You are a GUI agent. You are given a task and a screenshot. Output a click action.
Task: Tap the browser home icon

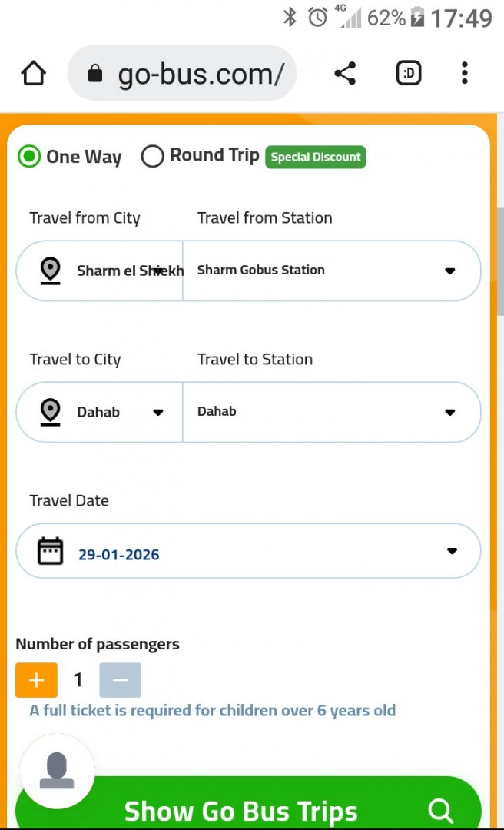(34, 74)
